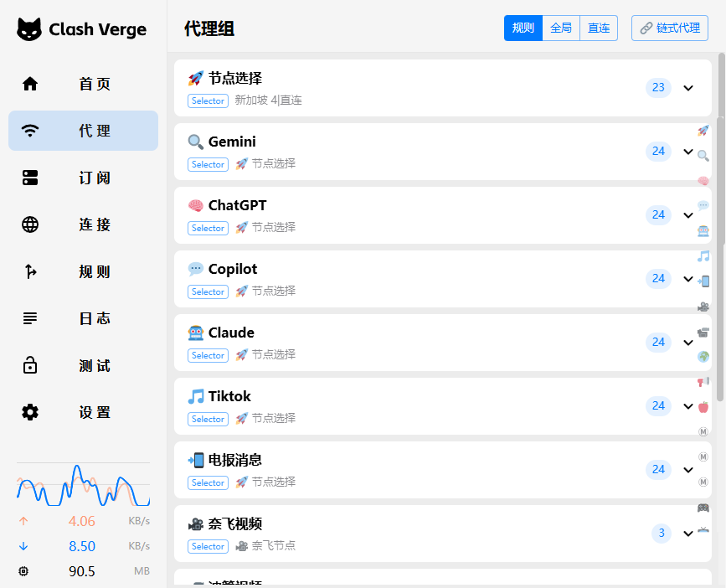Viewport: 726px width, 588px height.
Task: Jump to ChatGPT via brain icon in right strip
Action: click(x=703, y=181)
